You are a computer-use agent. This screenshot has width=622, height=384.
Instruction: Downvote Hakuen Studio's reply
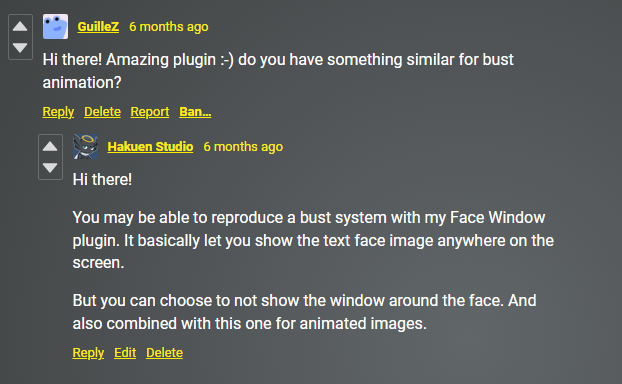tap(50, 168)
